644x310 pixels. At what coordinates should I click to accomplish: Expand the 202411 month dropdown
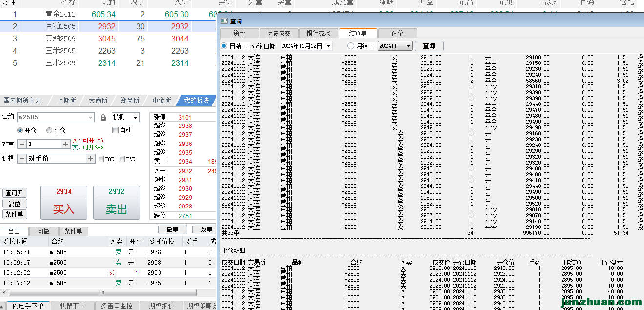(x=408, y=46)
